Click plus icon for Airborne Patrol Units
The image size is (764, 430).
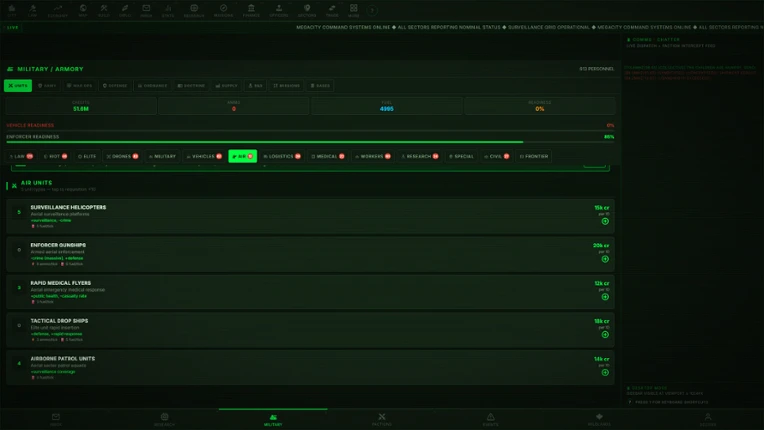pyautogui.click(x=605, y=373)
